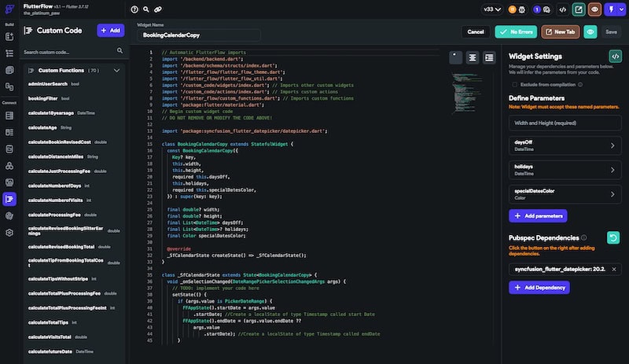Open the three-circles integrations sidebar icon
This screenshot has width=629, height=364.
tap(9, 166)
